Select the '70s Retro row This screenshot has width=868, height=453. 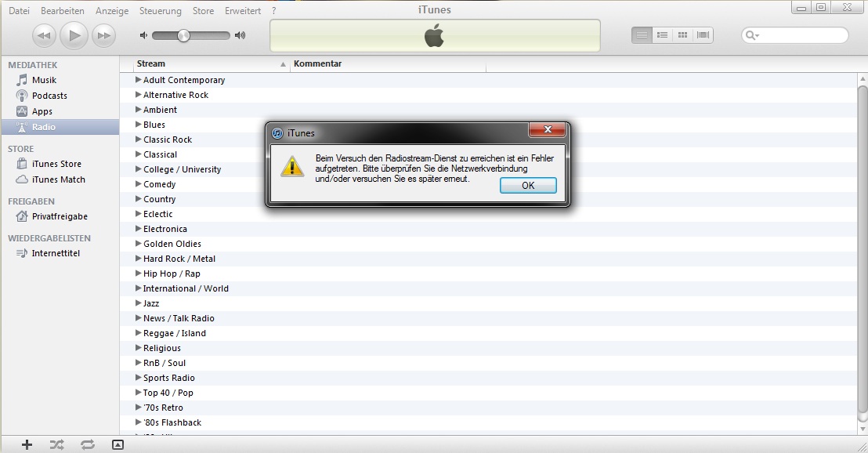coord(489,408)
